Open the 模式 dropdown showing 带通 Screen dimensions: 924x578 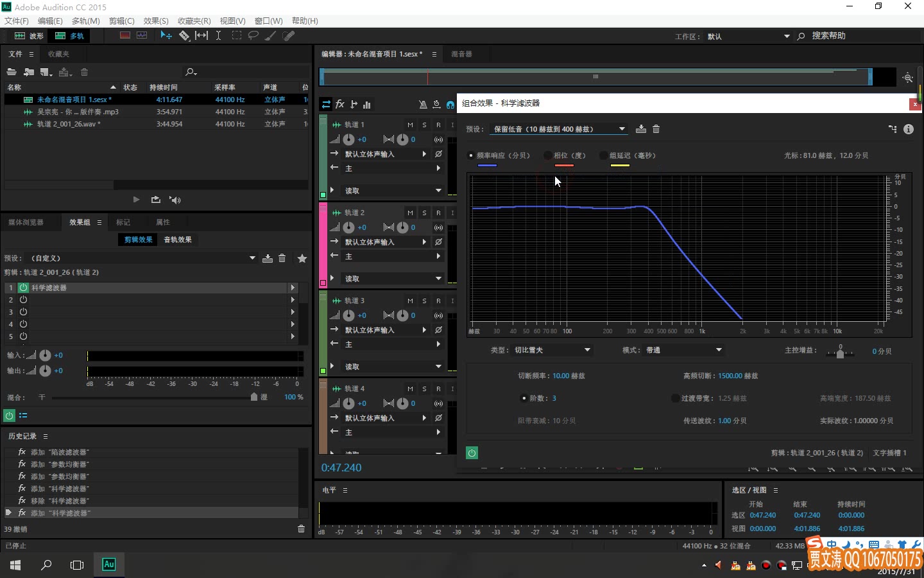click(x=684, y=350)
